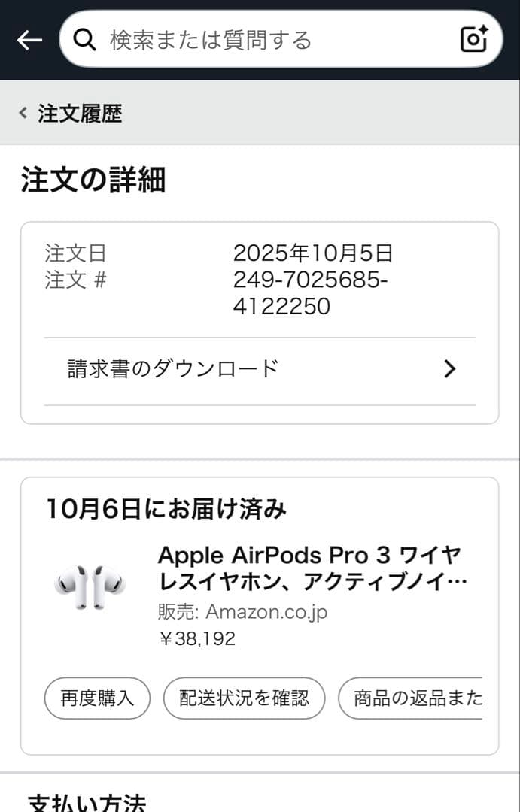The width and height of the screenshot is (520, 812).
Task: Open the AirPods Pro 3 product image
Action: click(89, 586)
